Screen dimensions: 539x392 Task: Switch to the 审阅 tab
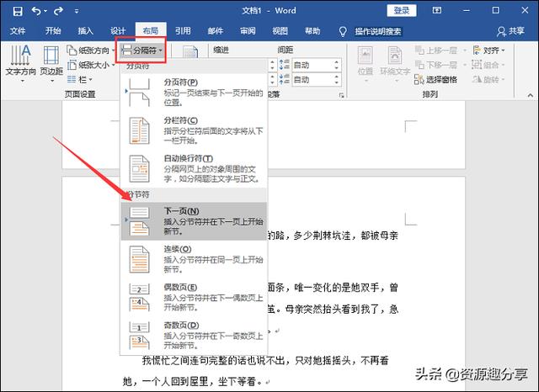click(x=248, y=31)
